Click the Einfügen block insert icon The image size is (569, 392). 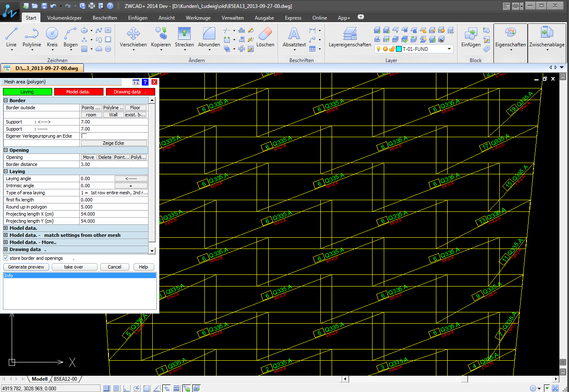[x=471, y=37]
